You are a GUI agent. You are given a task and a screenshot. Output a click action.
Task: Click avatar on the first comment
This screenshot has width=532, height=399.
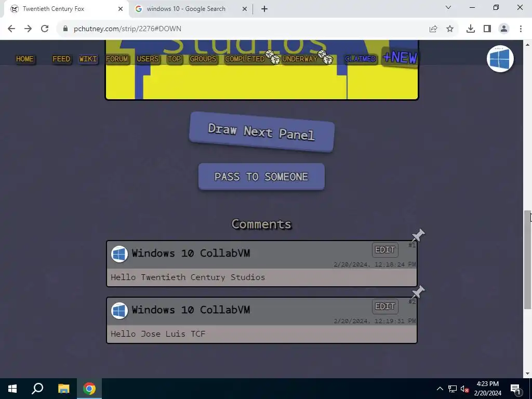point(119,254)
